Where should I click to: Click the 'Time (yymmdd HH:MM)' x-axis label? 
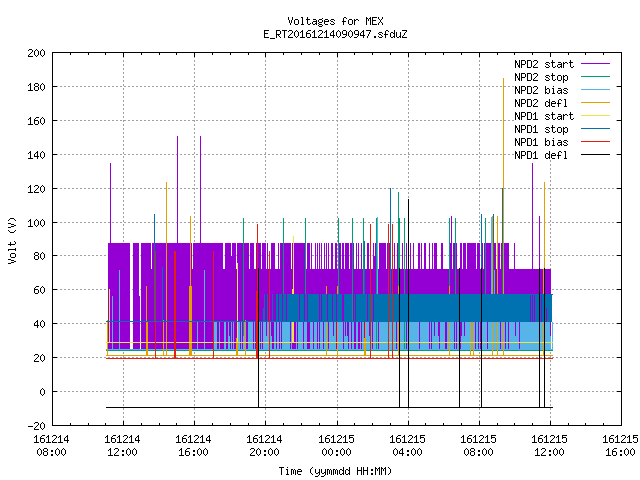pyautogui.click(x=335, y=471)
